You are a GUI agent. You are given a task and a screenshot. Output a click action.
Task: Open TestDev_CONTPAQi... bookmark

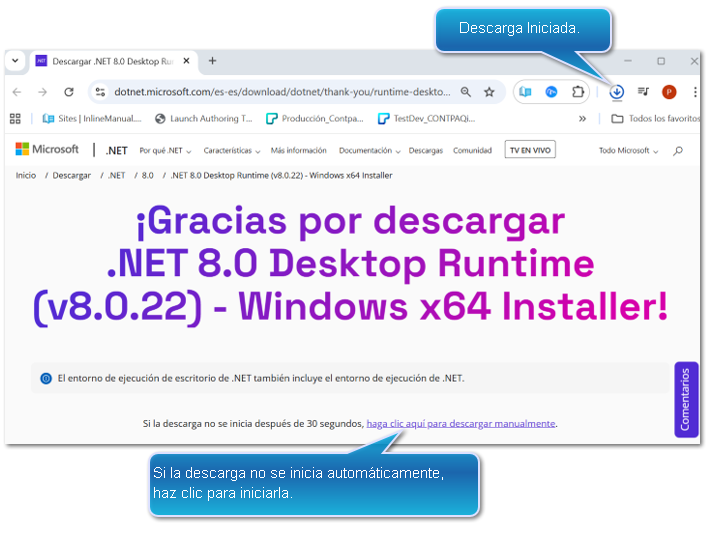[x=427, y=119]
